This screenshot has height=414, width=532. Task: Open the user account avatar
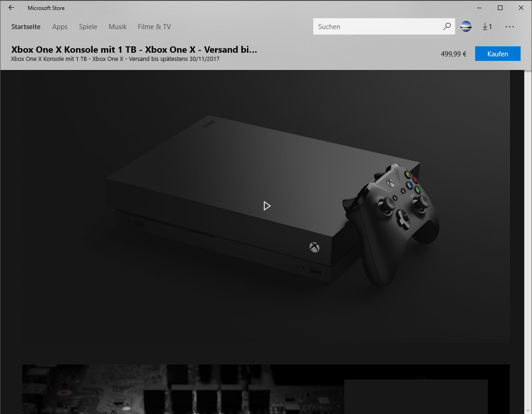point(466,26)
